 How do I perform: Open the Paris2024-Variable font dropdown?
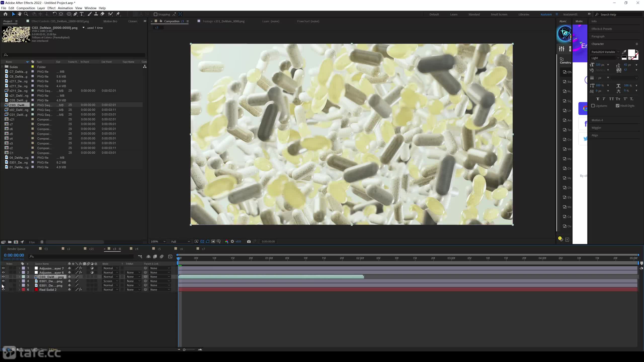click(x=605, y=52)
